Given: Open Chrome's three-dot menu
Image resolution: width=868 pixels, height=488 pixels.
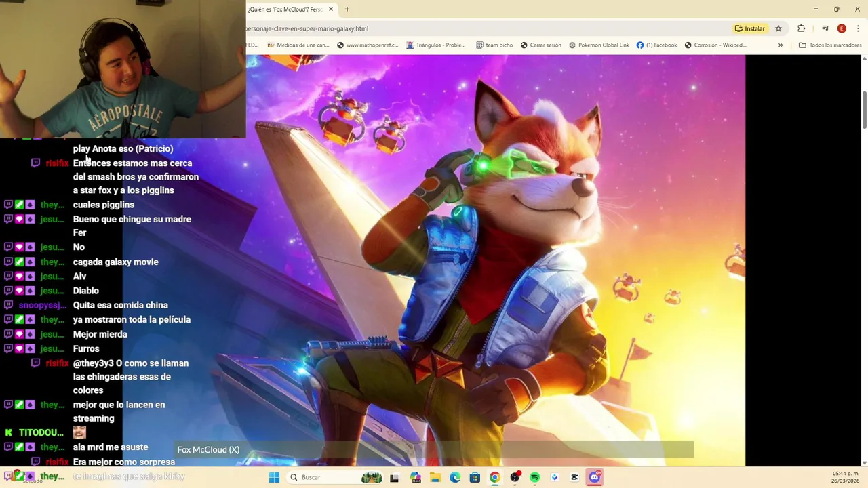Looking at the screenshot, I should (858, 28).
